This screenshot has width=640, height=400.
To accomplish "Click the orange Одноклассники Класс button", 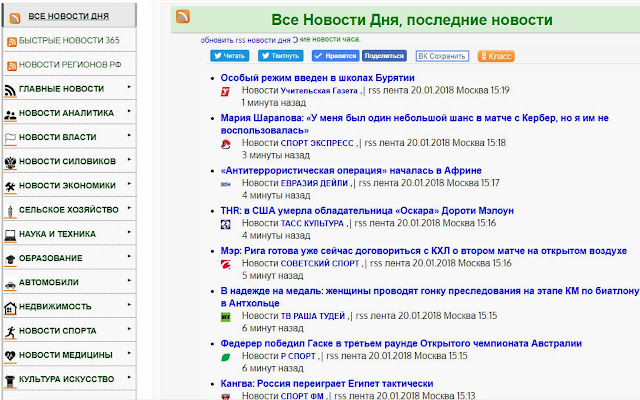I will 496,56.
